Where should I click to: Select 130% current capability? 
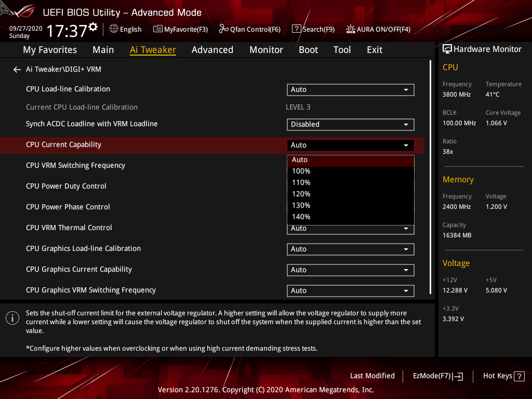351,206
